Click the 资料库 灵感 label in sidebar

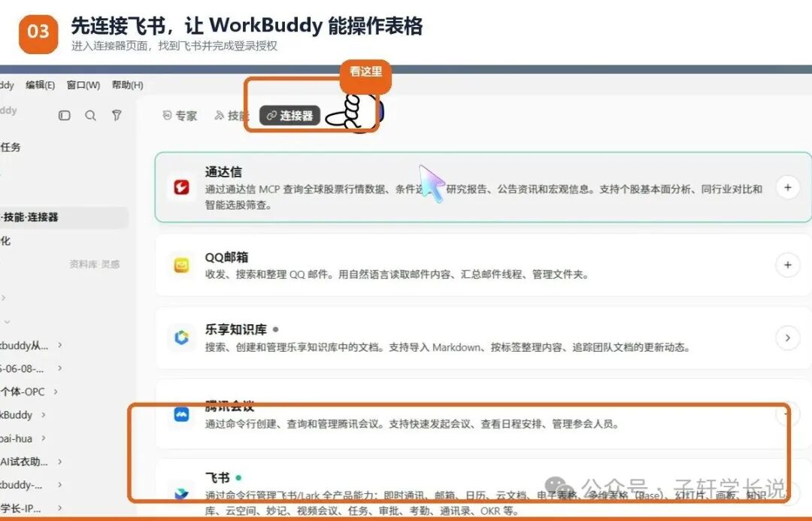[x=94, y=264]
